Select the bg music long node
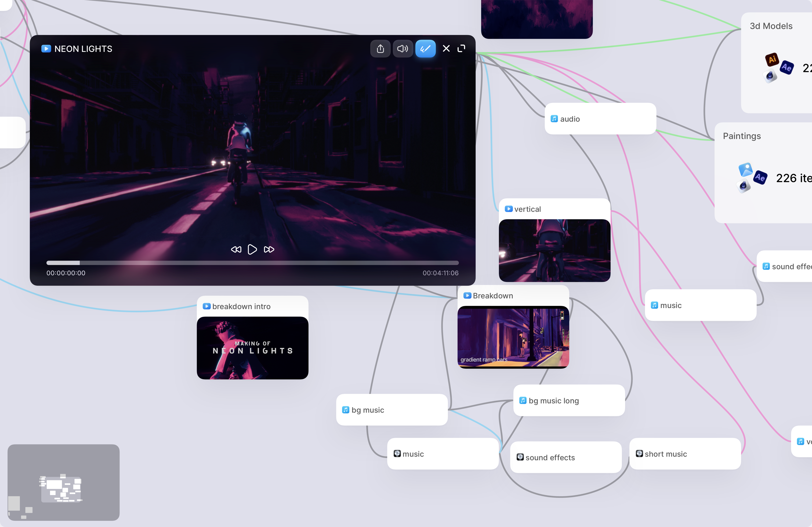812x527 pixels. 569,401
